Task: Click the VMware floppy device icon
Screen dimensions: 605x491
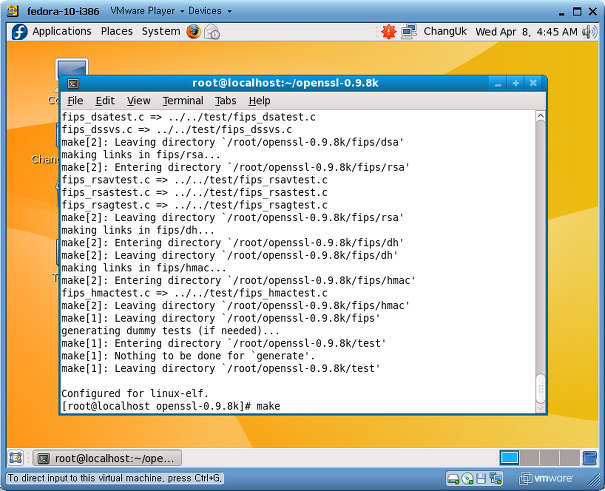Action: 481,479
